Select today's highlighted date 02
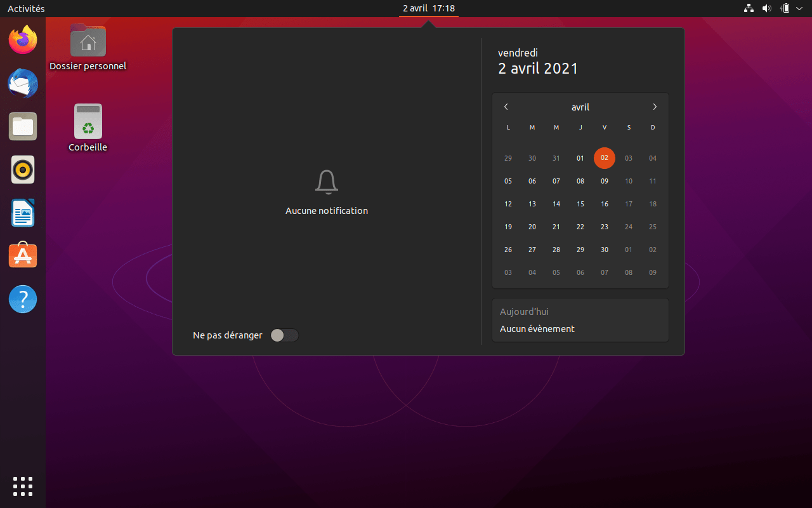The image size is (812, 508). pyautogui.click(x=605, y=158)
